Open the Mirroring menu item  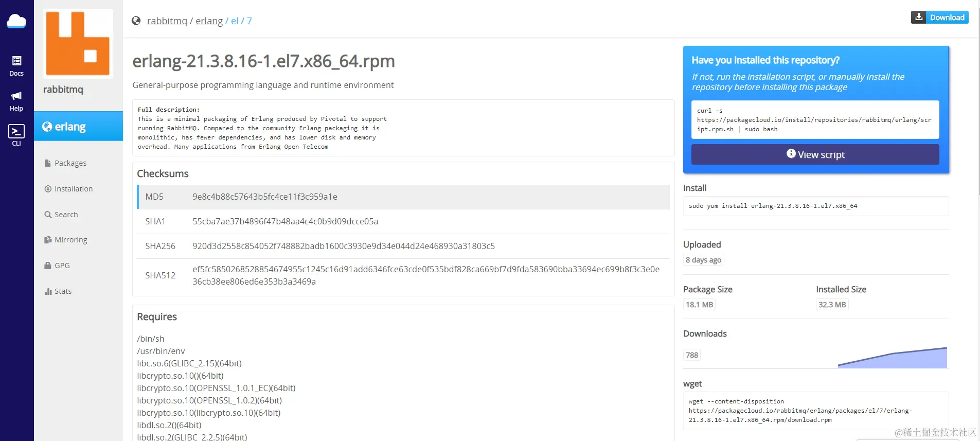pyautogui.click(x=66, y=240)
